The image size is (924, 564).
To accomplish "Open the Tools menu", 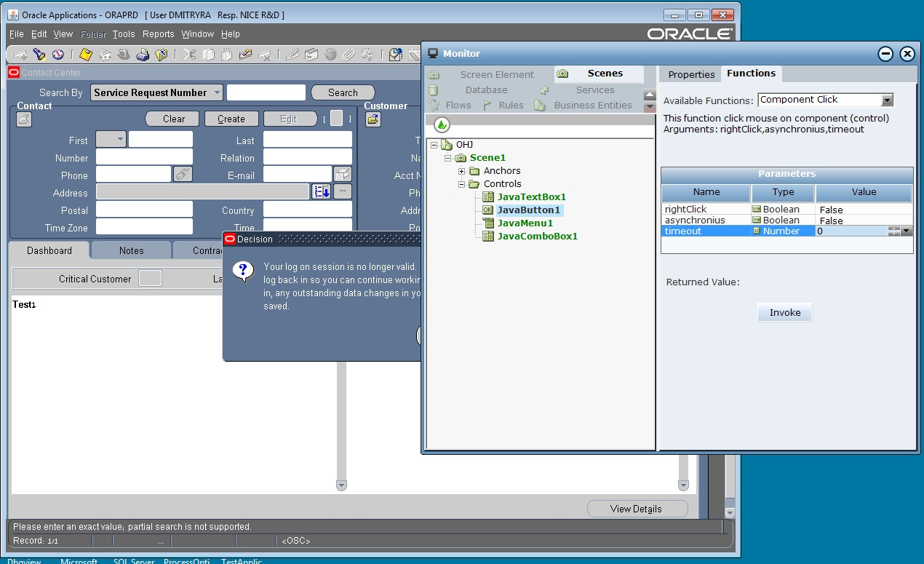I will [124, 34].
